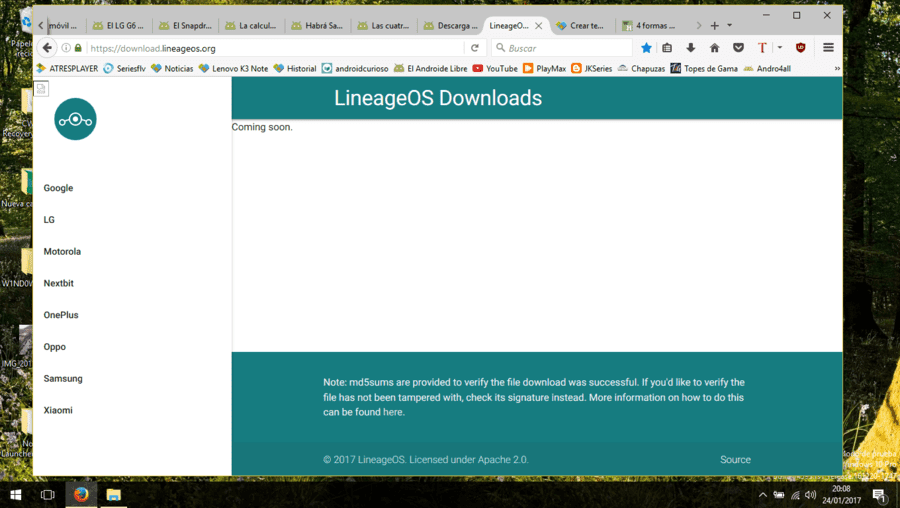Click the blue bookmark star icon
900x508 pixels.
tap(646, 48)
